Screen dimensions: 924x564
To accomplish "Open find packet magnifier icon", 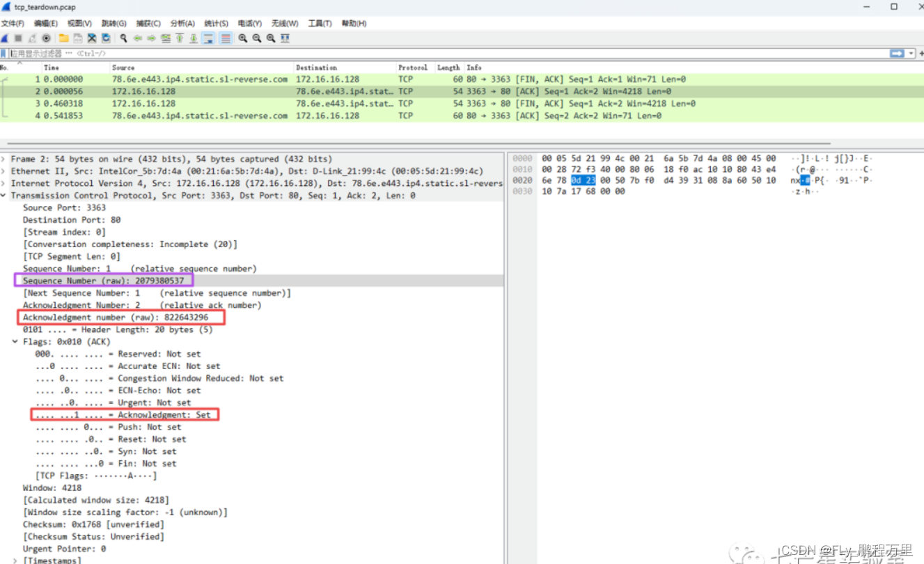I will [x=123, y=38].
